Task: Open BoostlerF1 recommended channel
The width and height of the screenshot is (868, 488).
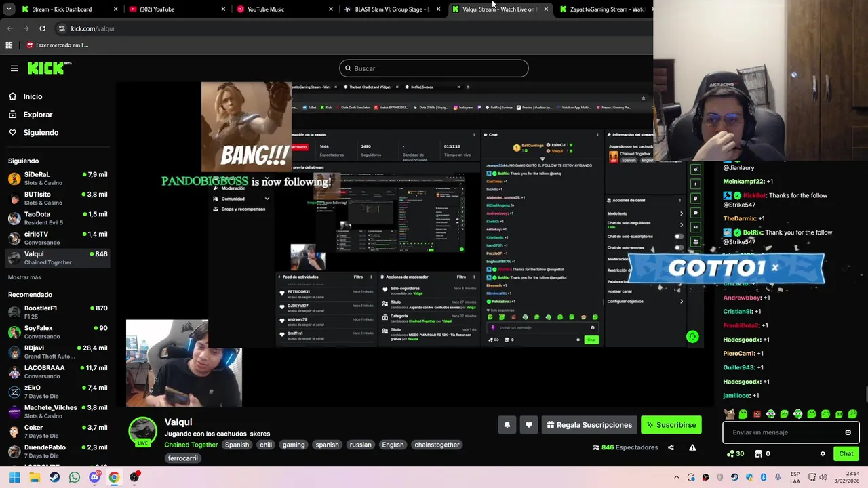Action: (x=58, y=312)
